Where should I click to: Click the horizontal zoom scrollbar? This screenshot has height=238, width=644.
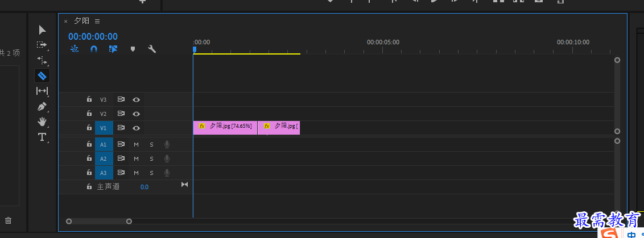pyautogui.click(x=99, y=221)
